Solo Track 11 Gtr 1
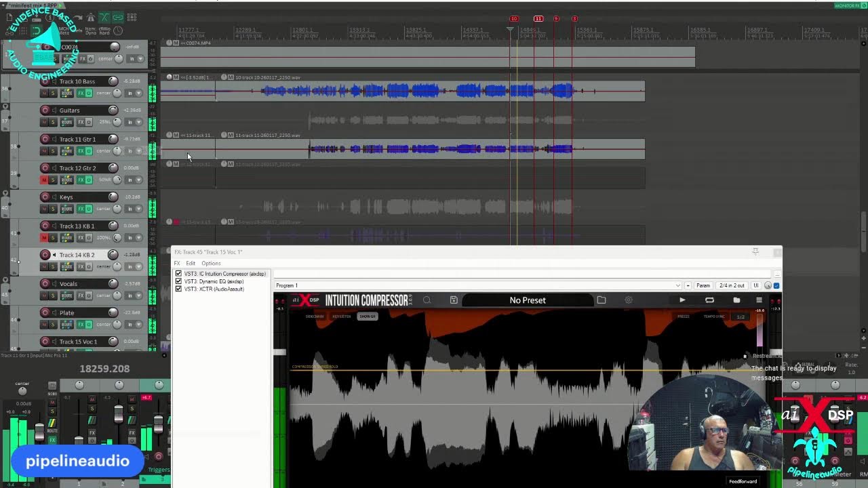 point(53,150)
